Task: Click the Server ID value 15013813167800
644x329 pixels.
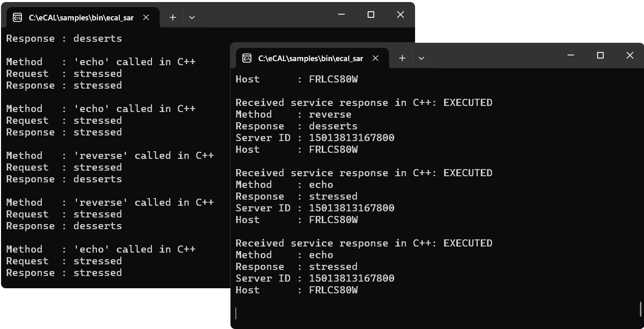Action: pos(351,138)
